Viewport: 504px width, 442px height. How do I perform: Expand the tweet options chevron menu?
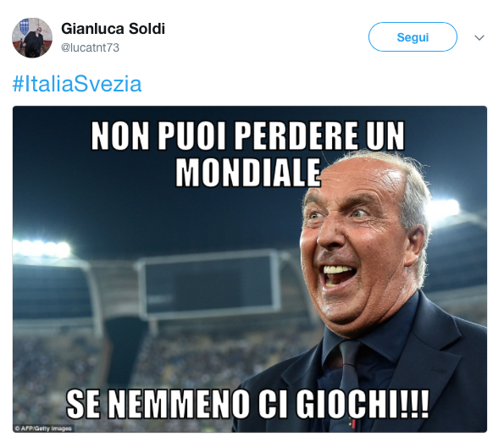coord(479,37)
